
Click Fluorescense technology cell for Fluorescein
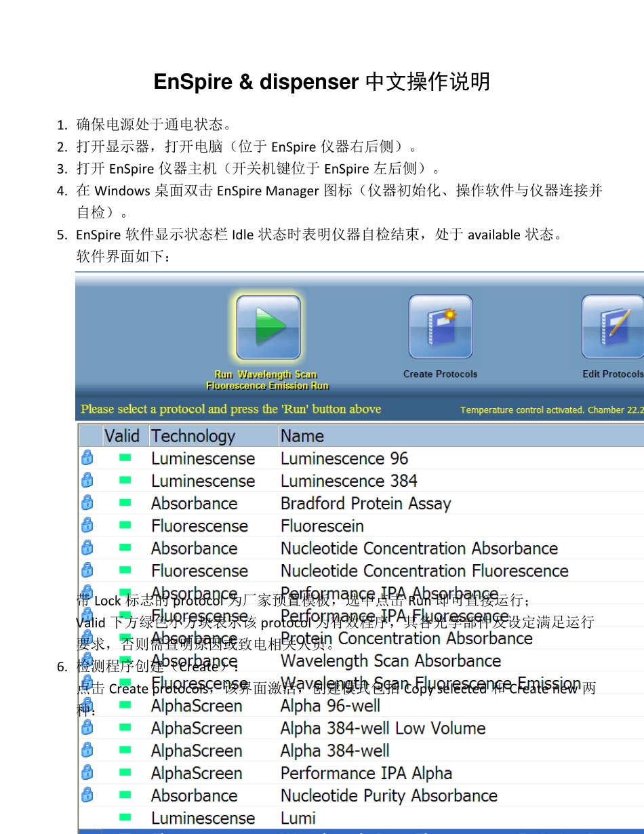(199, 525)
